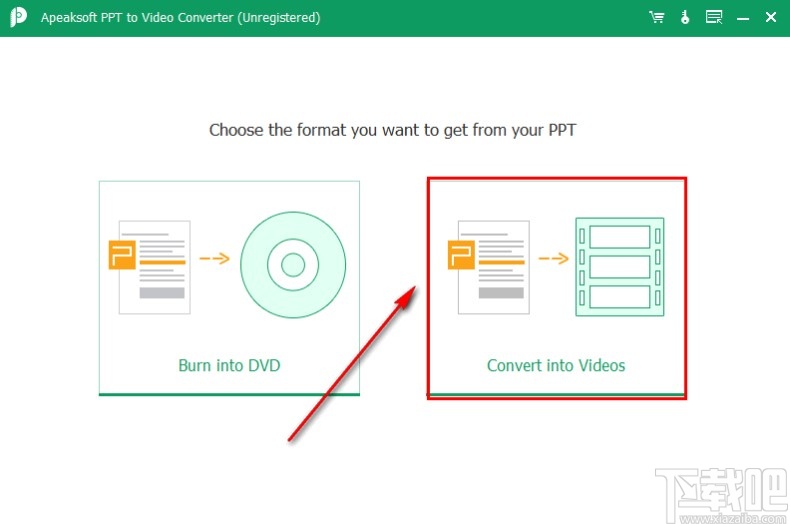Click the Apeaksoft logo icon
Viewport: 790px width, 524px height.
[x=18, y=17]
